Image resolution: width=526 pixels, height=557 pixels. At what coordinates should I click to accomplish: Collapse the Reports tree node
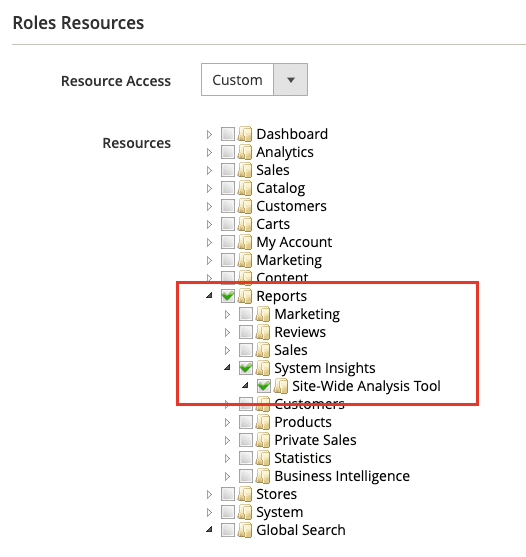[x=209, y=295]
